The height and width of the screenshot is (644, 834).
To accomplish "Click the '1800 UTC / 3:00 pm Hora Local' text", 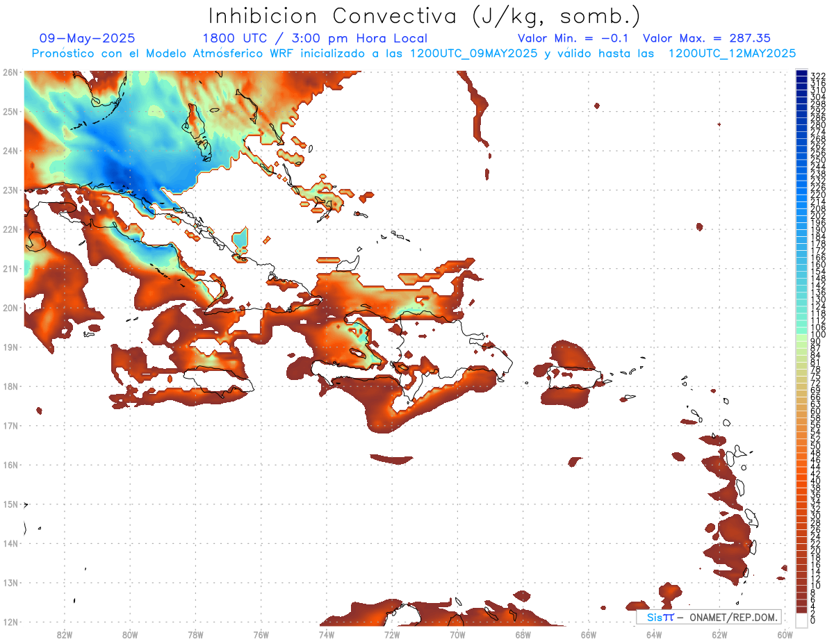I will (x=315, y=39).
